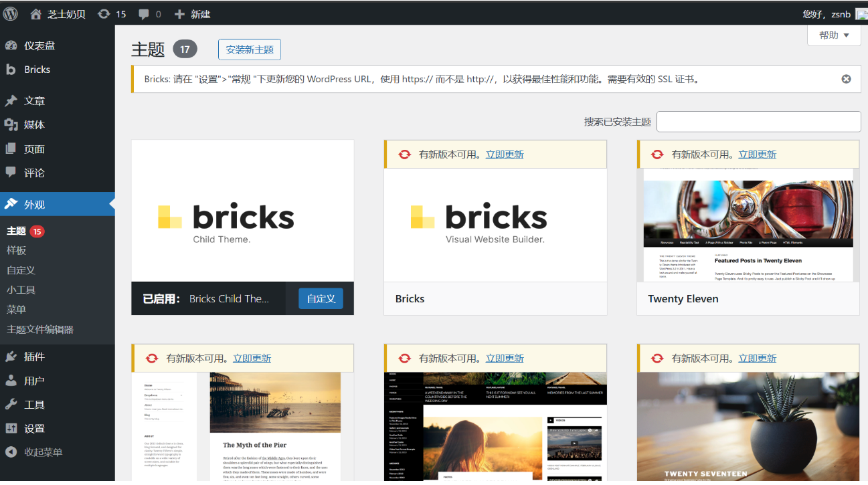The image size is (868, 485).
Task: Open 主题文件编辑器 submenu item
Action: 40,329
